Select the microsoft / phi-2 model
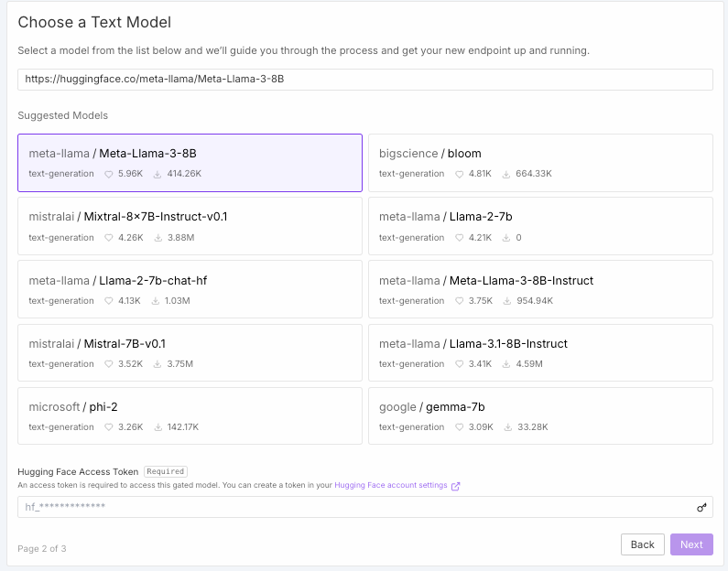The height and width of the screenshot is (571, 728). (x=190, y=415)
